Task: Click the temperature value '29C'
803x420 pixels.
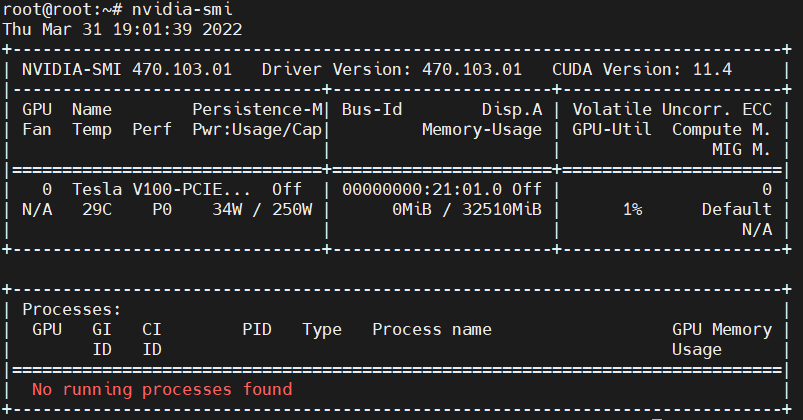Action: pos(97,209)
